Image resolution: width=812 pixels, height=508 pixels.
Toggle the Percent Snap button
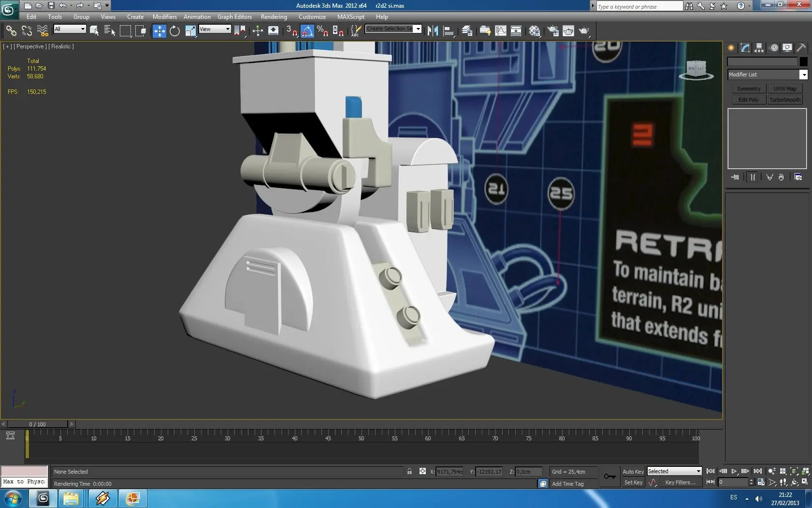click(322, 31)
